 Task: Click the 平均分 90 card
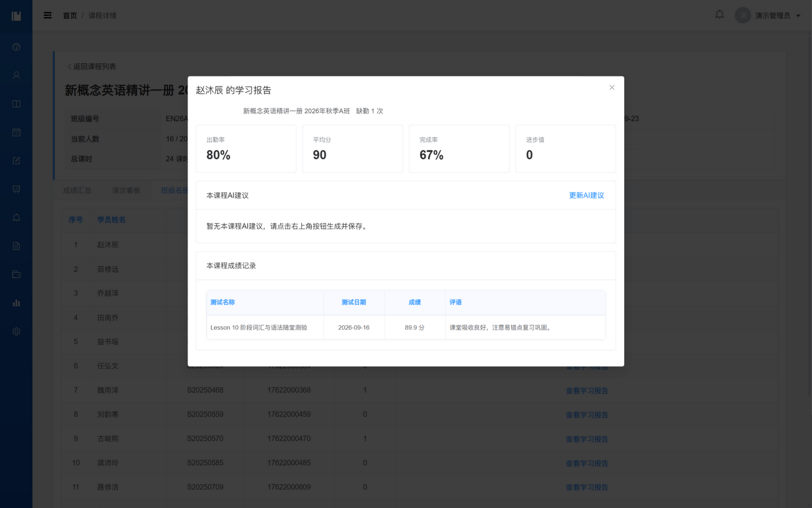(353, 149)
